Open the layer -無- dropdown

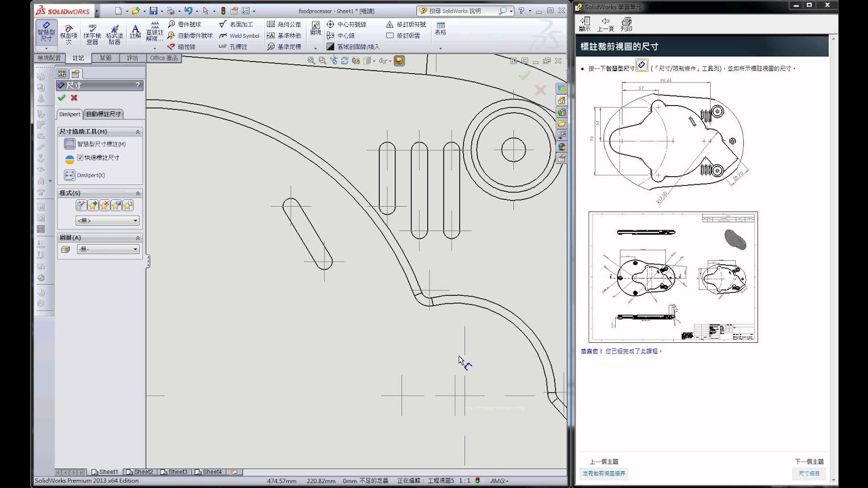click(107, 249)
